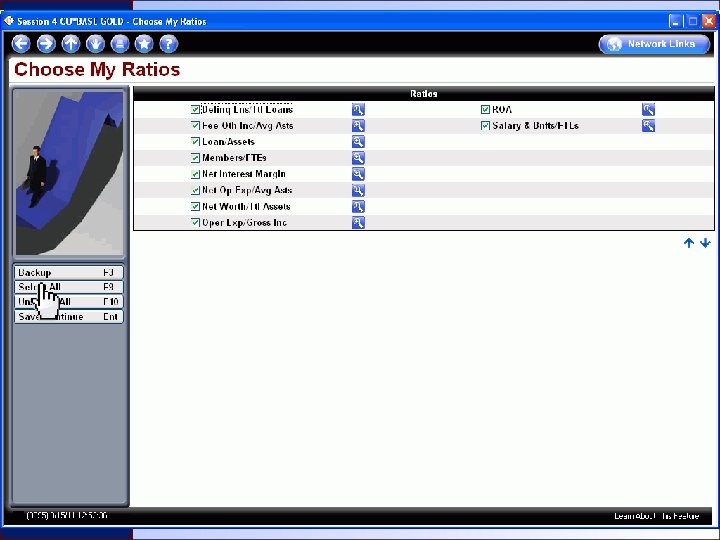
Task: Open lookup icon for Net Interest Margin
Action: [358, 174]
